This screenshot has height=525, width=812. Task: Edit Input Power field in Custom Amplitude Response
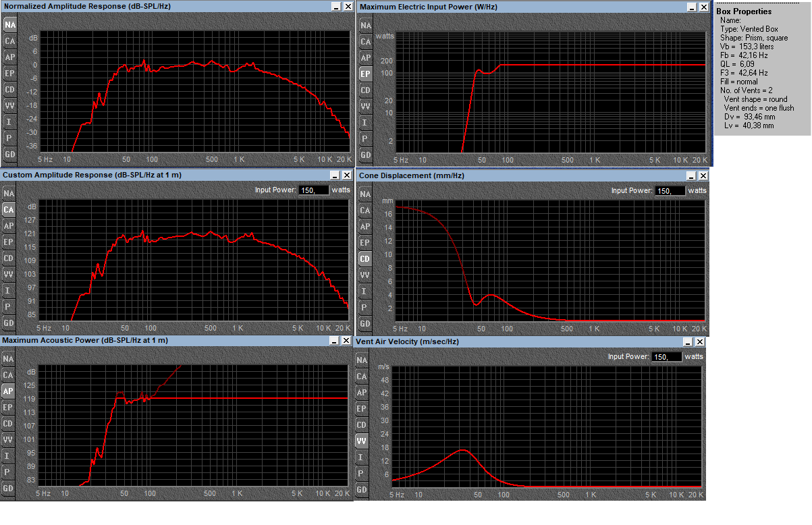pyautogui.click(x=313, y=190)
